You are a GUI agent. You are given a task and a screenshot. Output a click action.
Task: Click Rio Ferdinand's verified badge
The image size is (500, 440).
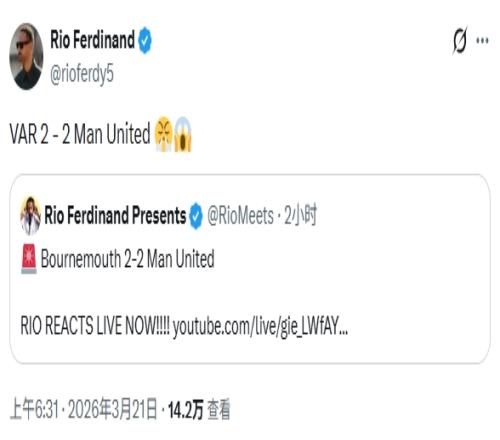(145, 40)
